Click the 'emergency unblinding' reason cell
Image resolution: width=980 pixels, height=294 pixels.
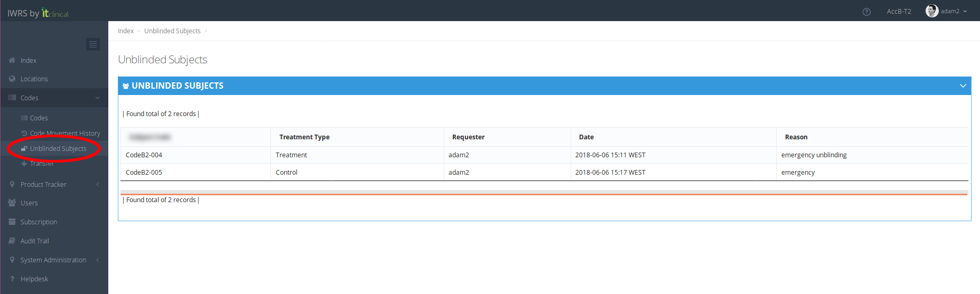point(872,155)
